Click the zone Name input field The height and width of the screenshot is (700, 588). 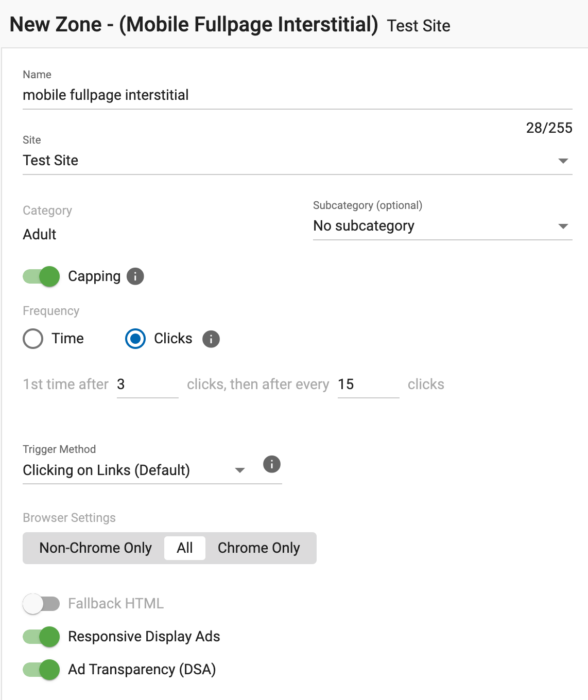297,95
